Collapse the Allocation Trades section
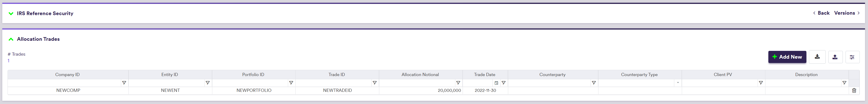868x104 pixels. [x=11, y=39]
